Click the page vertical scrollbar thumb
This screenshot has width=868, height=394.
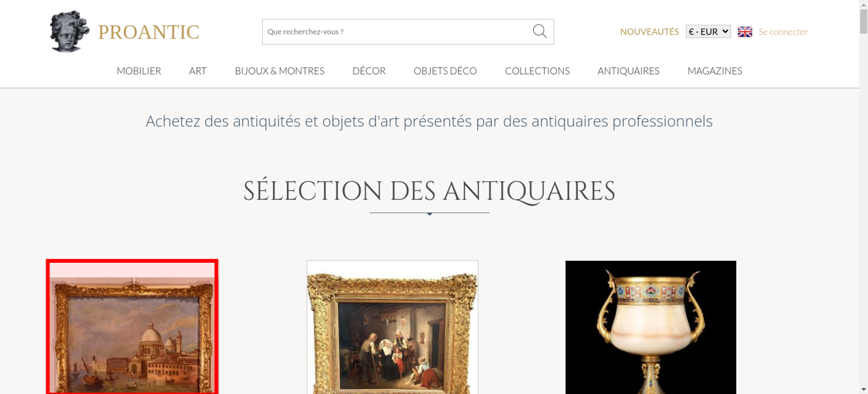tap(864, 20)
